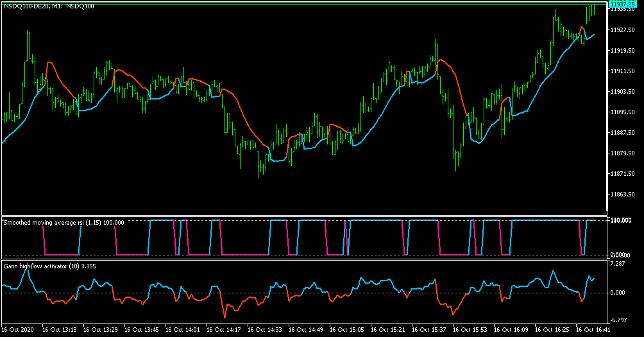Image resolution: width=644 pixels, height=337 pixels.
Task: Click the NSDQ100-DE20, M1 chart title
Action: 49,6
